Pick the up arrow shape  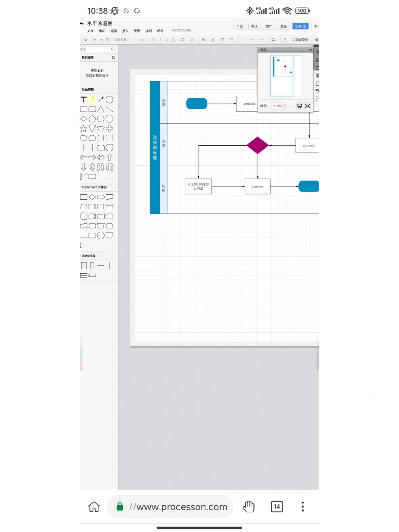pos(109,157)
